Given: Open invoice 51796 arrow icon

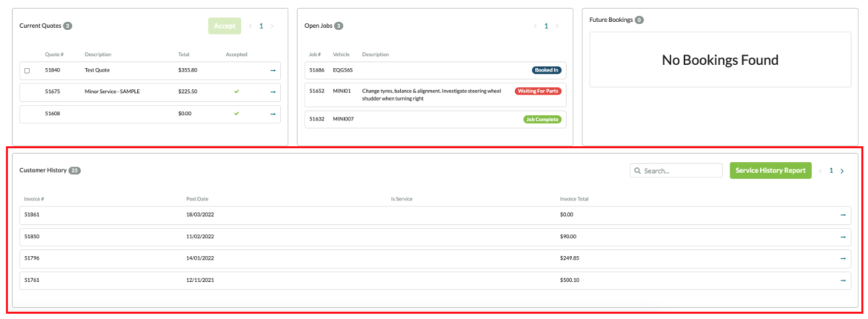Looking at the screenshot, I should coord(843,259).
